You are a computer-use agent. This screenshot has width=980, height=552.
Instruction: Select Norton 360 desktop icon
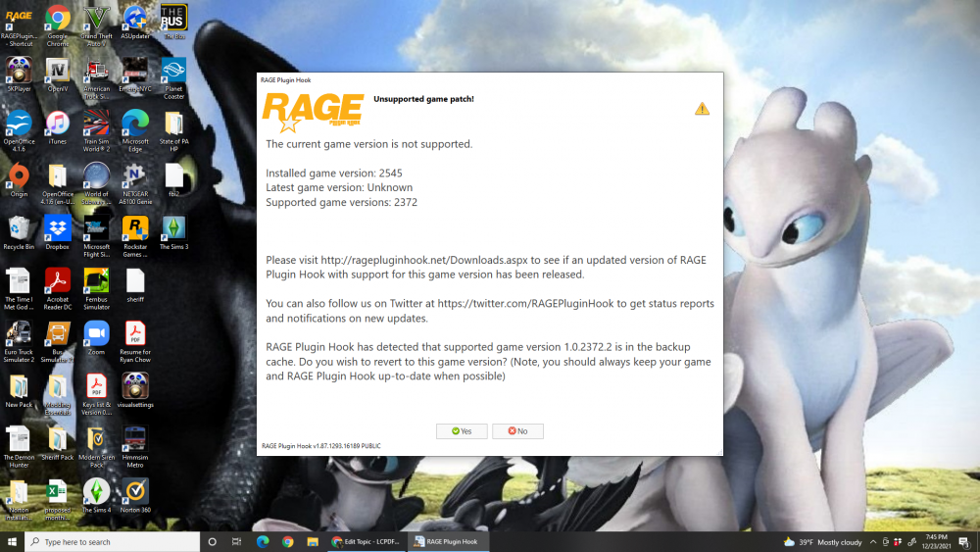135,495
